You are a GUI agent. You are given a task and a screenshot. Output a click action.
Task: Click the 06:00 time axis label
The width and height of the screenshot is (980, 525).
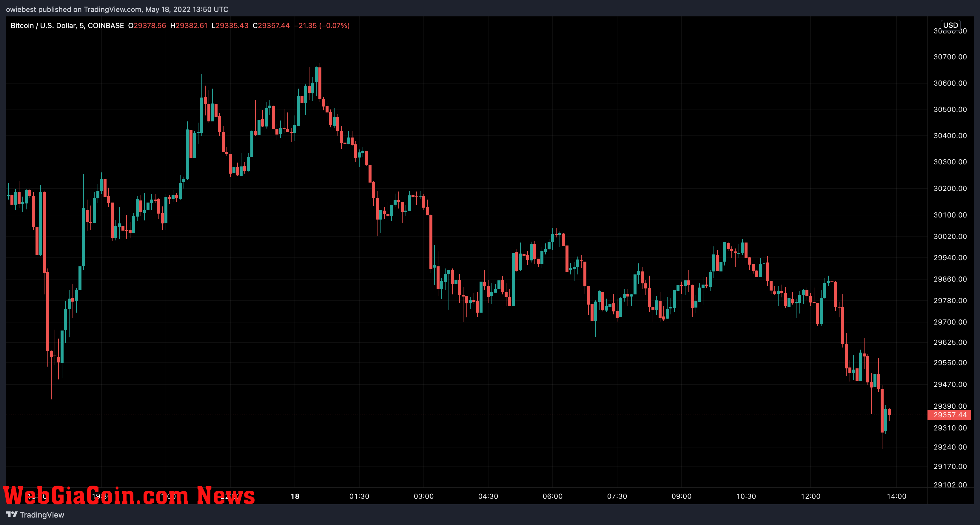click(552, 496)
